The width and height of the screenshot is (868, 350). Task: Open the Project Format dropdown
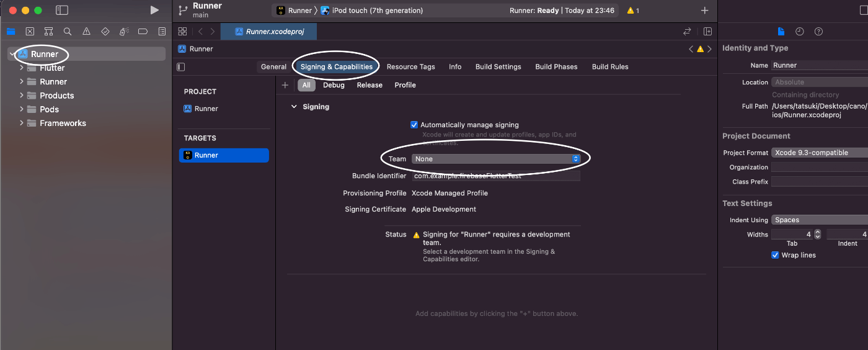coord(820,153)
